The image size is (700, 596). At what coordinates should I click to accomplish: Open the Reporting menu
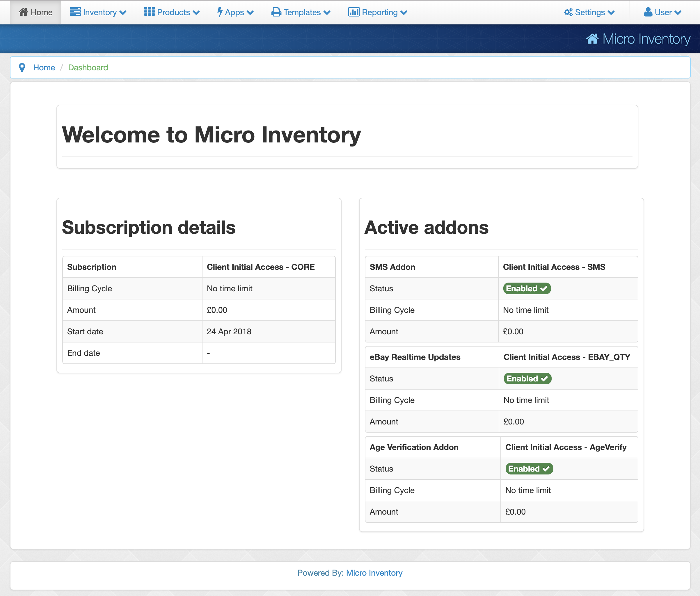(378, 12)
